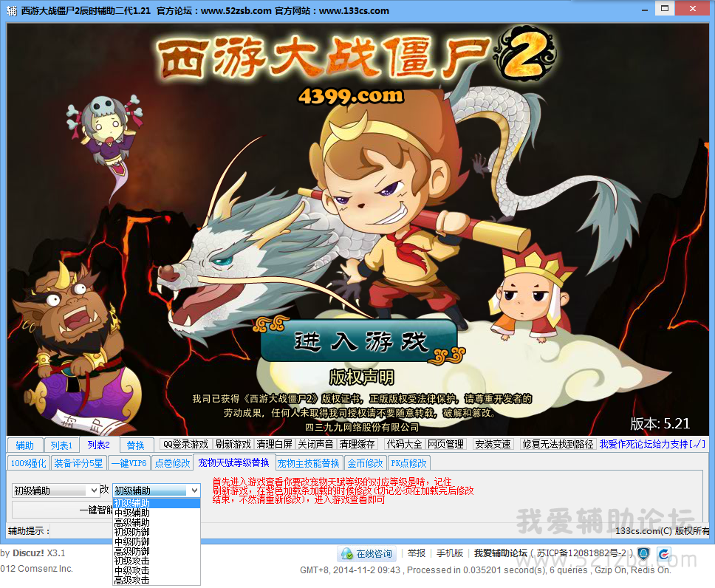Open the 列表1 tab
This screenshot has height=588, width=715.
(x=61, y=445)
